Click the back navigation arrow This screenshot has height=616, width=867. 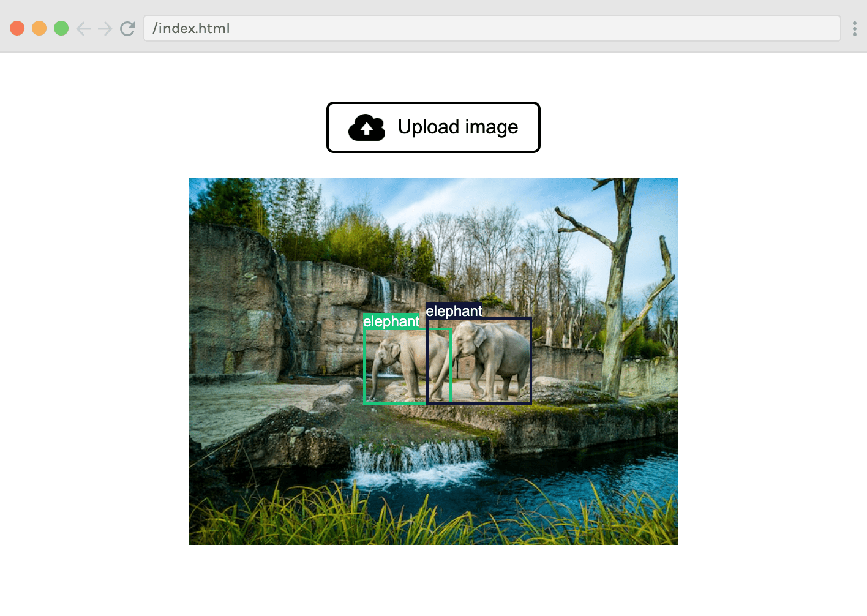coord(83,28)
